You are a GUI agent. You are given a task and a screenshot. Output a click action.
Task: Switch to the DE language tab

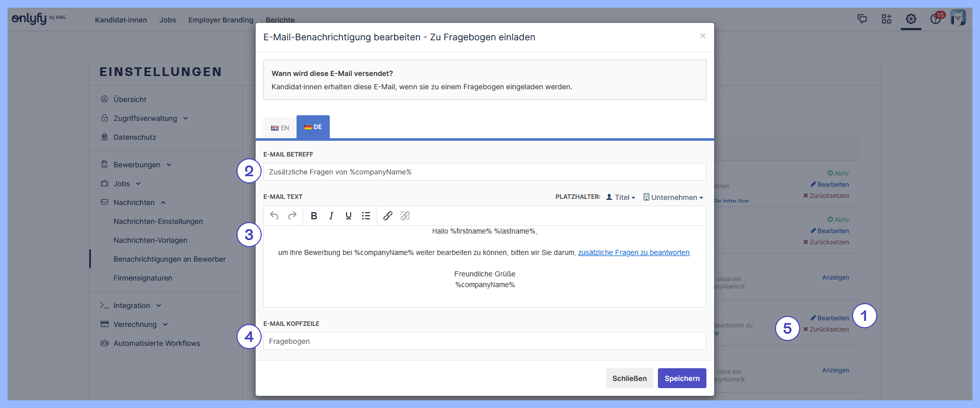[x=313, y=127]
